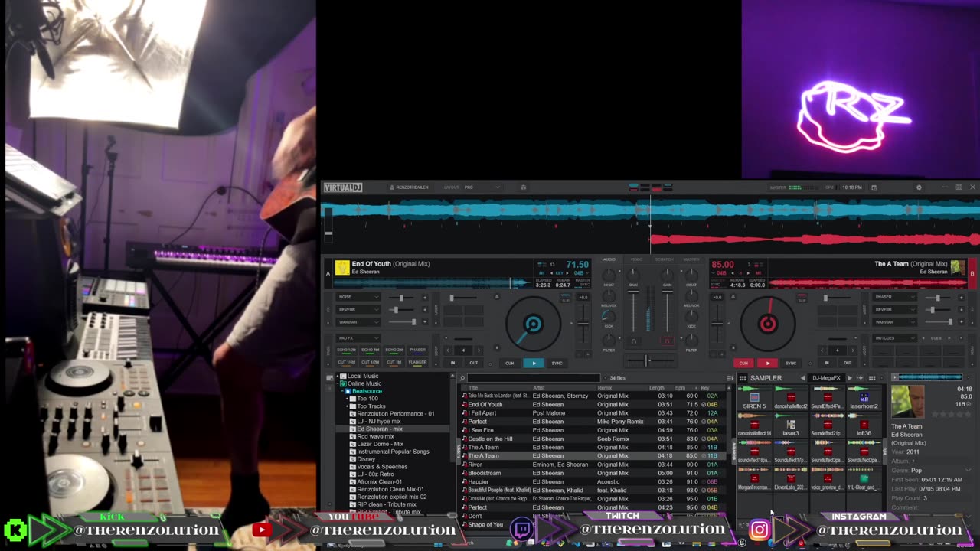
Task: Double loop length on deck A
Action: click(479, 350)
